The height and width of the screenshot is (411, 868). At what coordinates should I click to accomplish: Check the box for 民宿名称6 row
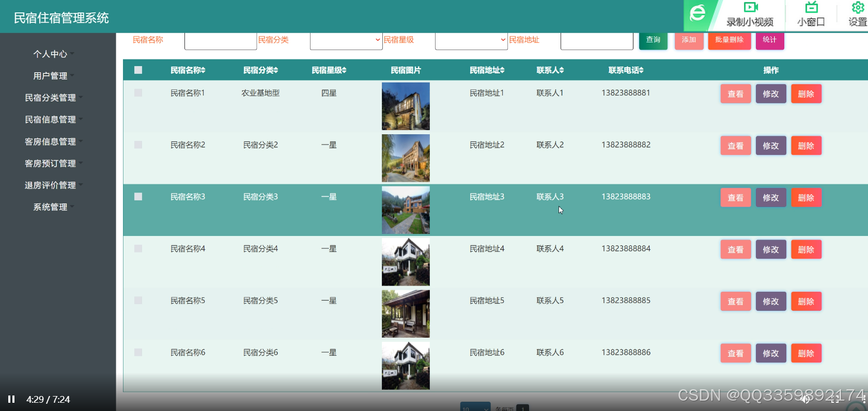pos(138,352)
